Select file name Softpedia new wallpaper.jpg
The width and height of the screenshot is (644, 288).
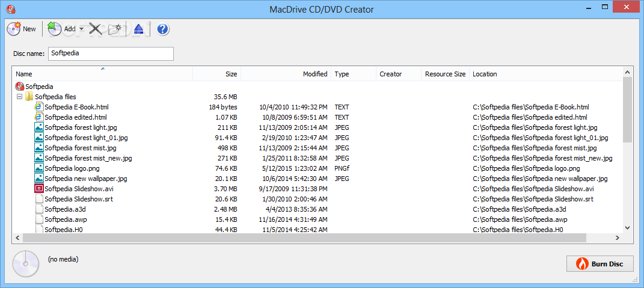click(x=86, y=179)
